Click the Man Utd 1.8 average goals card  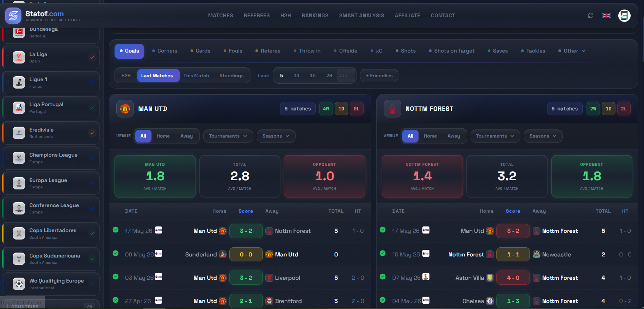pos(155,176)
